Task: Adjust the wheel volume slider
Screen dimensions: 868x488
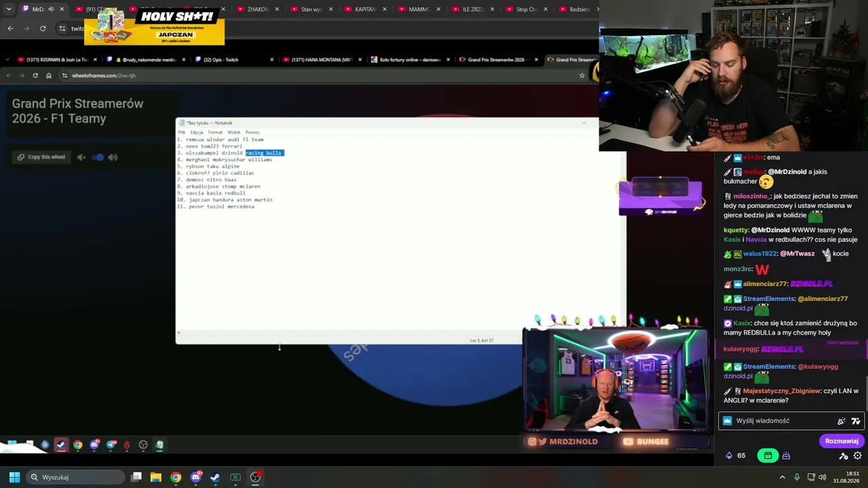Action: pos(98,157)
